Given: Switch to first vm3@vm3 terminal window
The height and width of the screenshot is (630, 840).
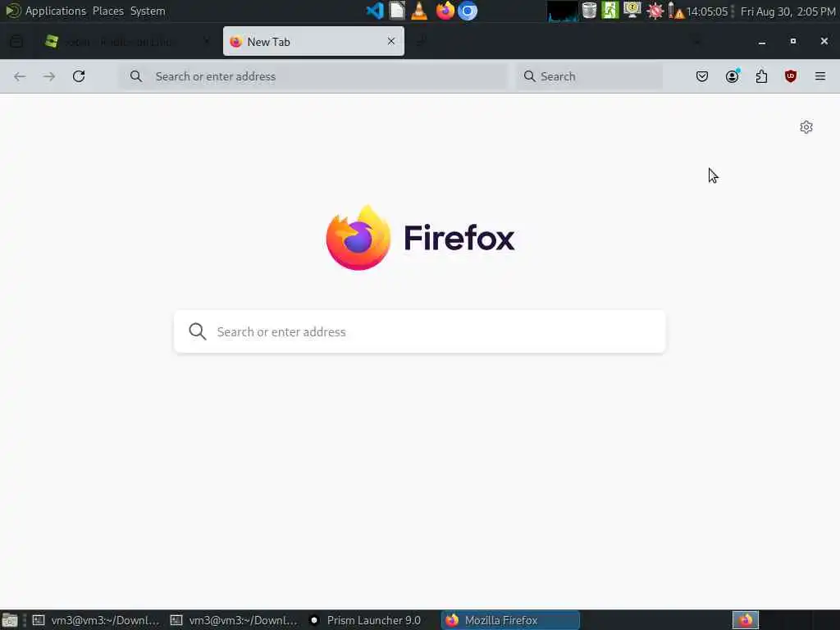Looking at the screenshot, I should [97, 620].
